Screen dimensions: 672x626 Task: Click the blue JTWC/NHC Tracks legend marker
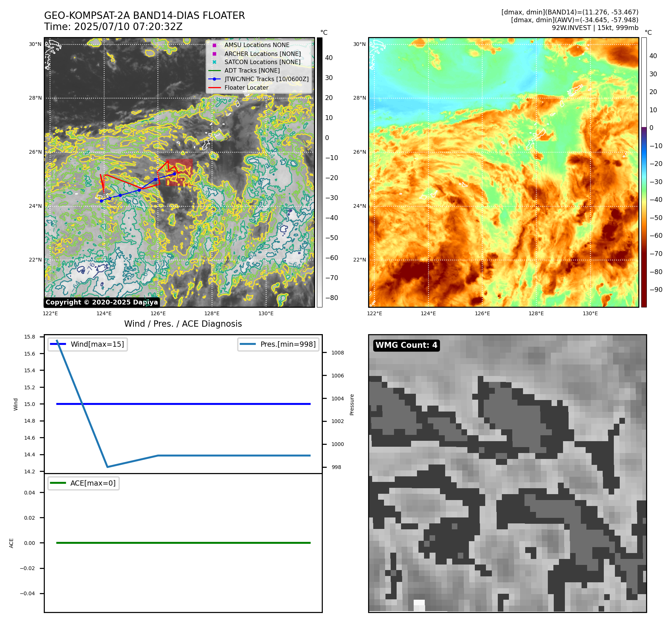(x=214, y=79)
